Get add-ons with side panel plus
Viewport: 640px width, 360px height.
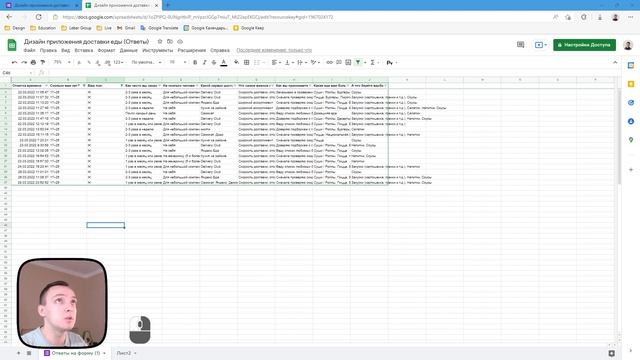(631, 169)
